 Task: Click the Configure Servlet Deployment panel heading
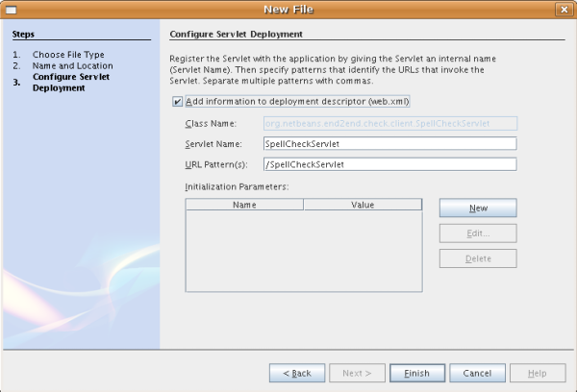click(x=236, y=35)
